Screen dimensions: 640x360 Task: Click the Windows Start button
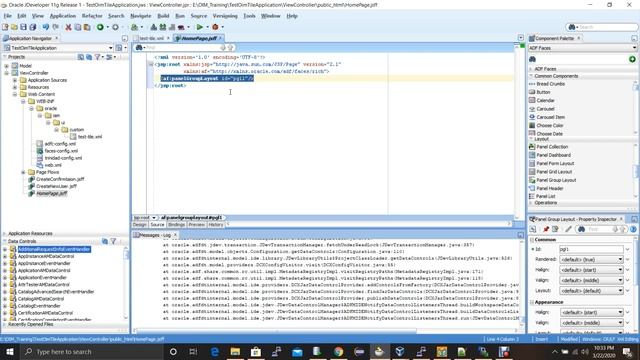point(9,351)
